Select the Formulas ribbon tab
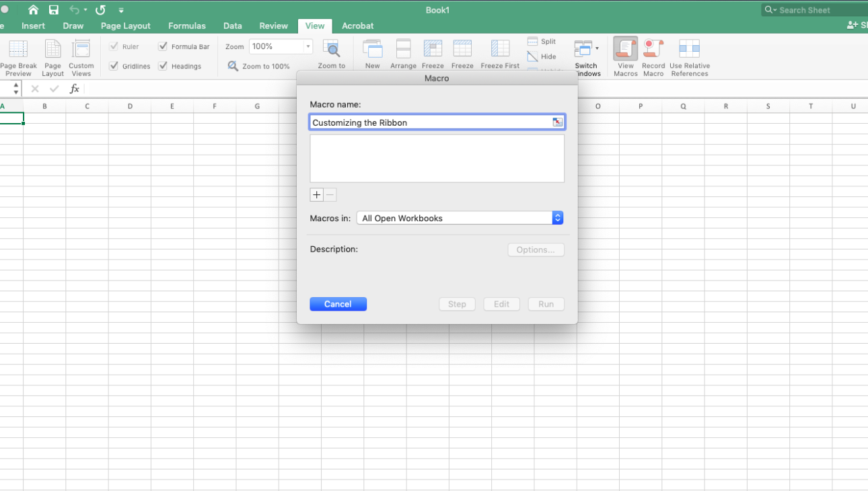The width and height of the screenshot is (868, 491). 186,26
